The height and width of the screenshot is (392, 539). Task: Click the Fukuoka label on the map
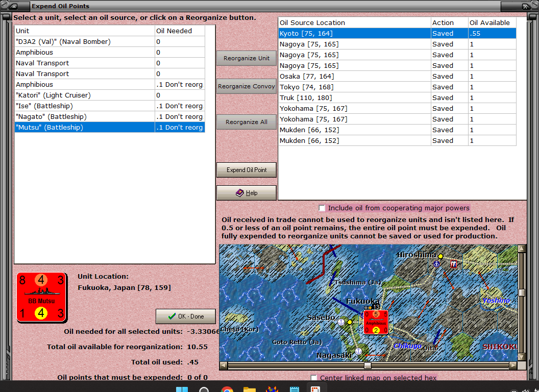(363, 301)
